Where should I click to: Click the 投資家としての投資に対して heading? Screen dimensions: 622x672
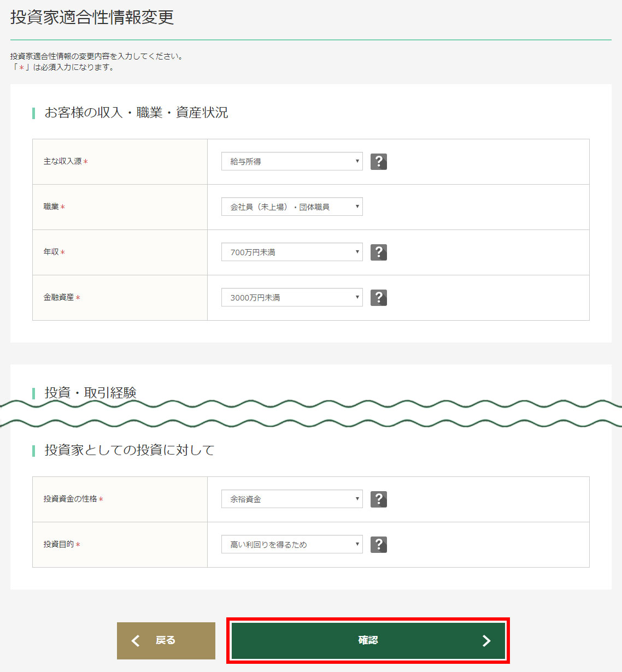(x=130, y=450)
